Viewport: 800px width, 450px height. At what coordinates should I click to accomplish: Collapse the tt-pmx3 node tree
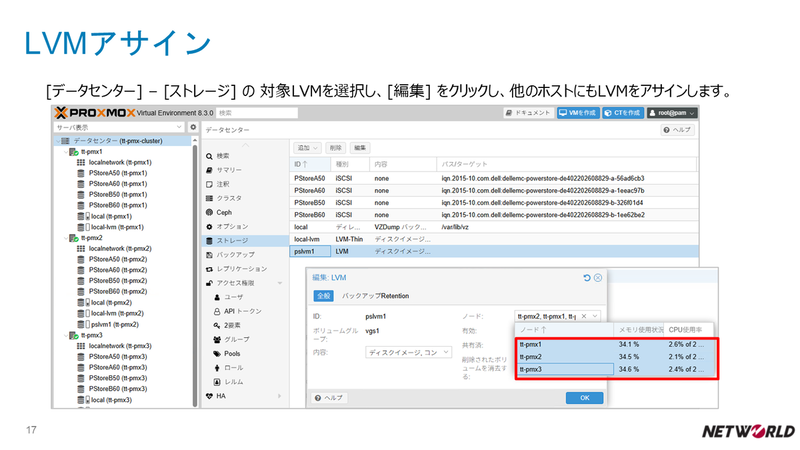pos(65,336)
